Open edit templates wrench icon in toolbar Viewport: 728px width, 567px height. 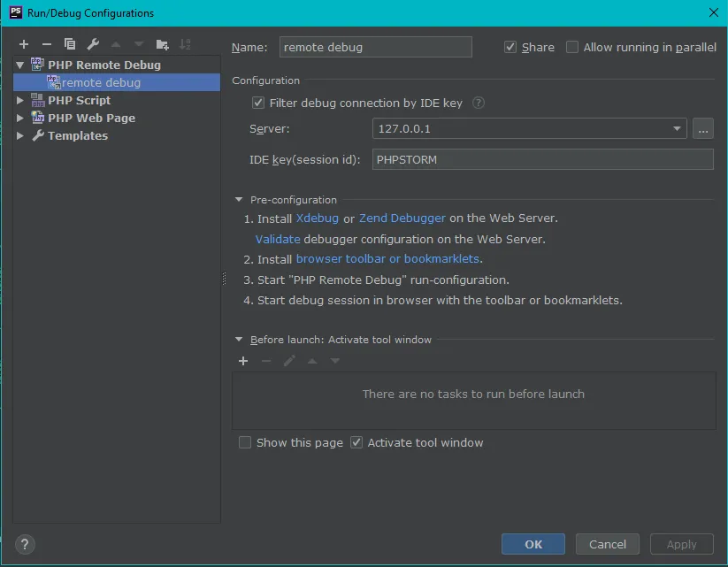93,44
